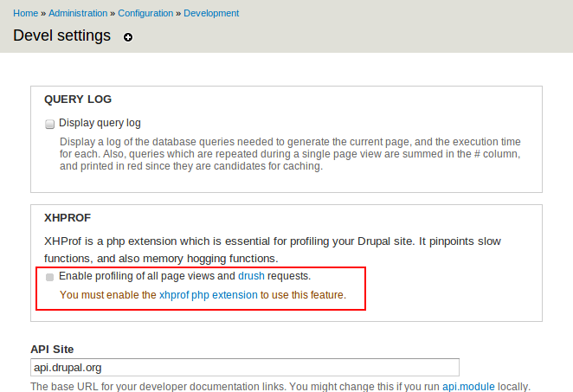573x392 pixels.
Task: Toggle Enable profiling of all page views checkbox
Action: tap(49, 277)
